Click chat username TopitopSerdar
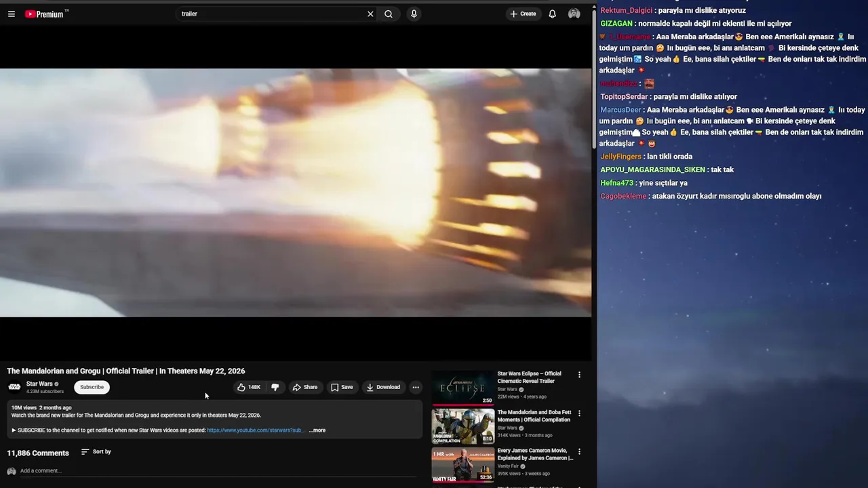The width and height of the screenshot is (868, 488). point(624,97)
